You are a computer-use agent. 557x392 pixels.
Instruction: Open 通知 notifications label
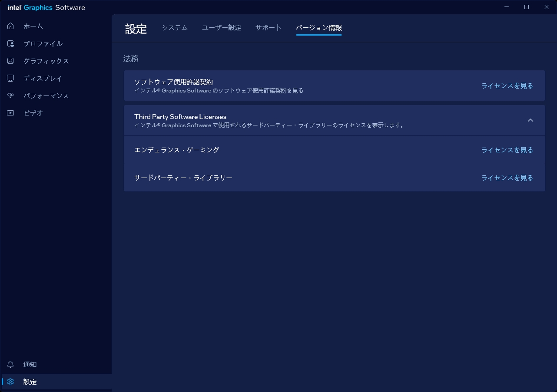click(30, 365)
